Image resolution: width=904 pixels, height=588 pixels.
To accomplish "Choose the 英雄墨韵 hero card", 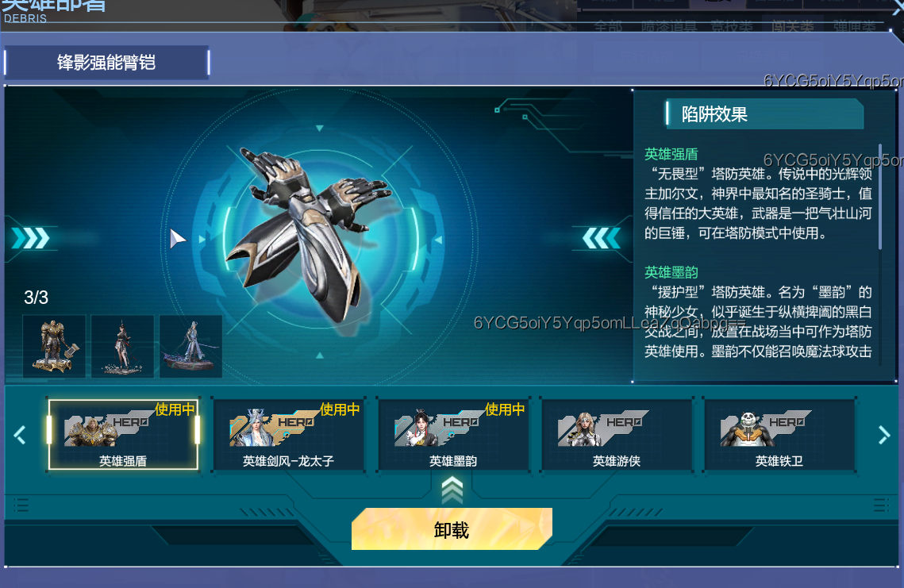I will [453, 435].
